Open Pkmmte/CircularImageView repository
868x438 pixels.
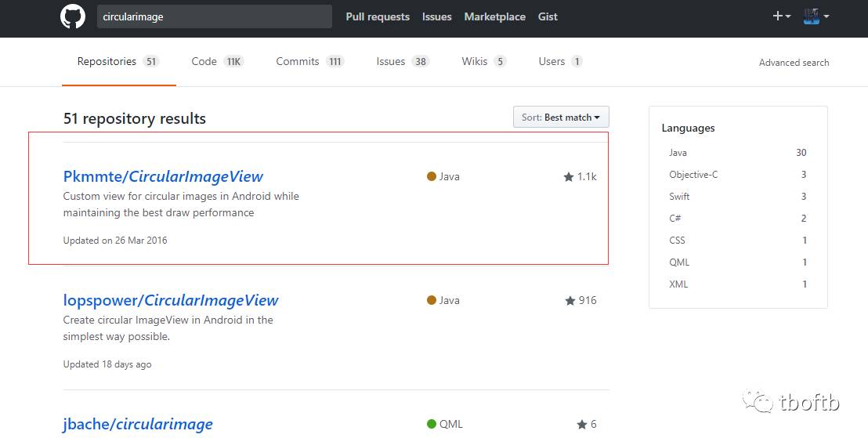(163, 176)
